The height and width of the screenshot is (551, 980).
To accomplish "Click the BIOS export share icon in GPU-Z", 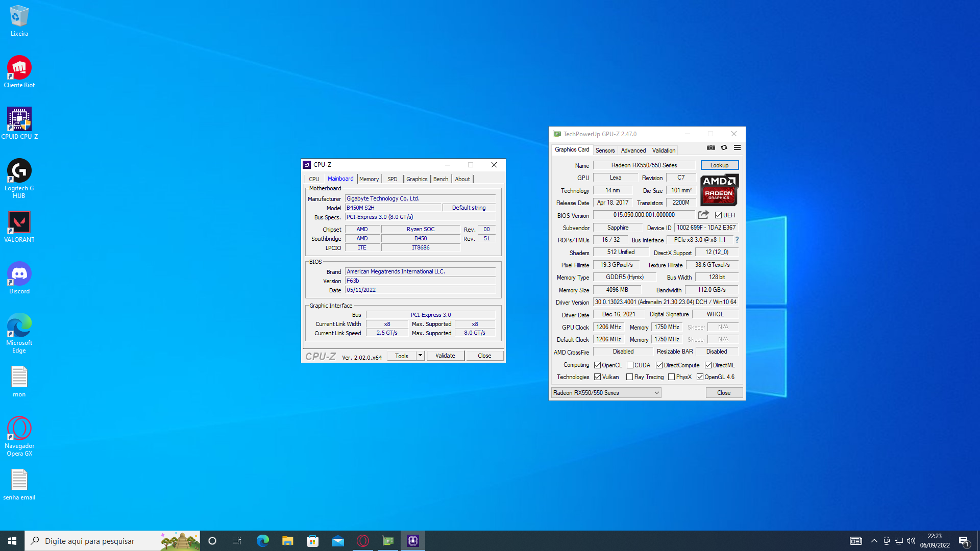I will point(703,215).
